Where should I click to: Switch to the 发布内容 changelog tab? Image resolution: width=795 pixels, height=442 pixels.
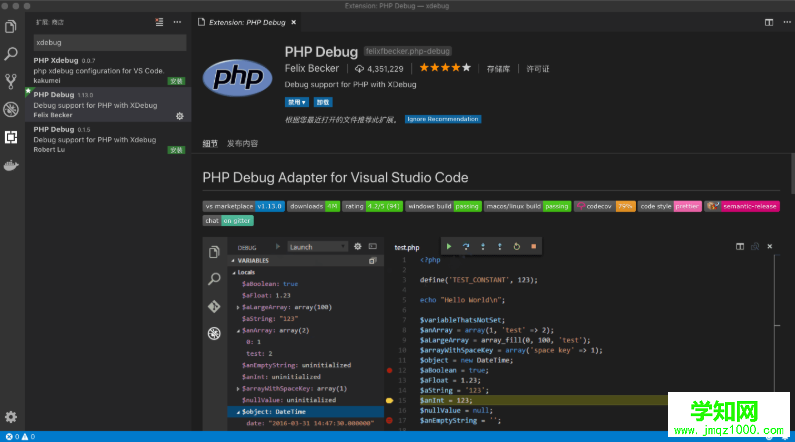pos(242,143)
